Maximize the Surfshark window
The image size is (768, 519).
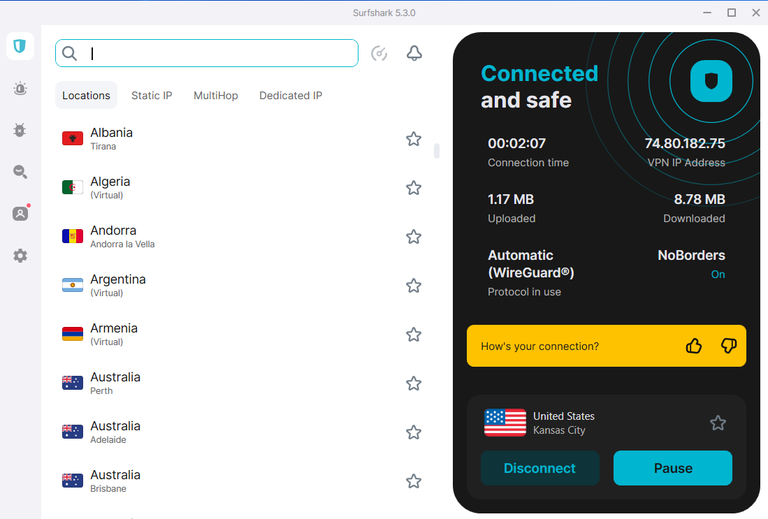click(731, 13)
